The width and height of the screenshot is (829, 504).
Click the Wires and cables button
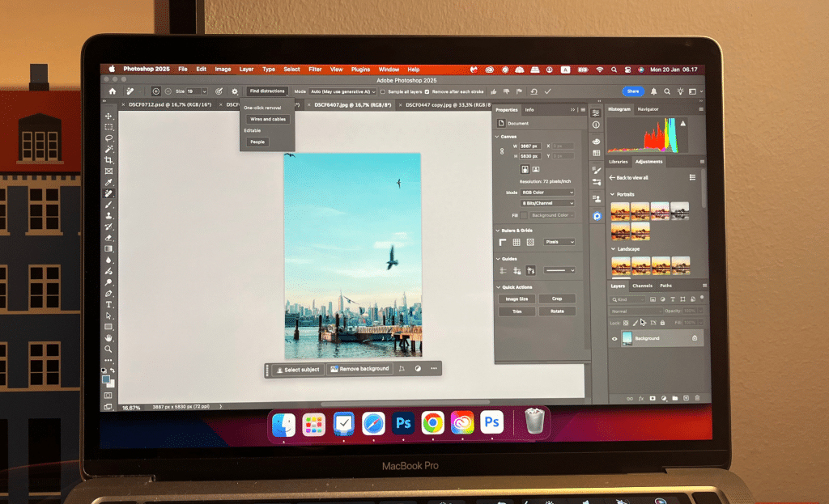point(268,119)
